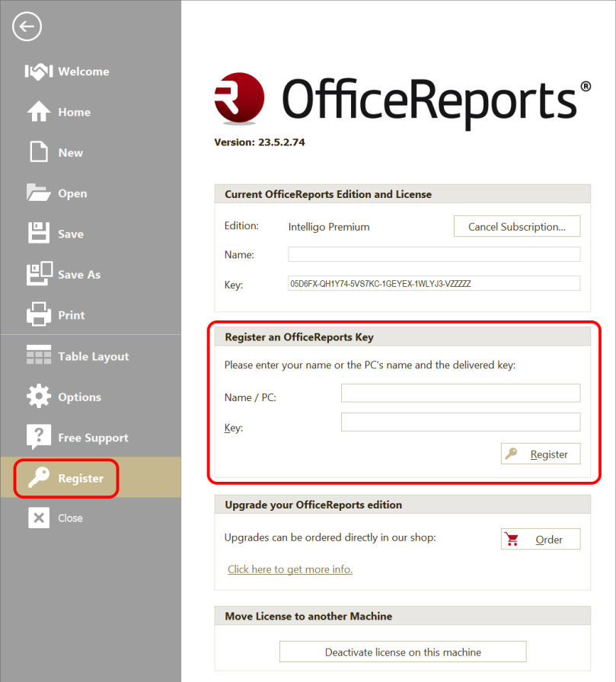Switch to the Welcome page
The height and width of the screenshot is (682, 616).
[38, 71]
